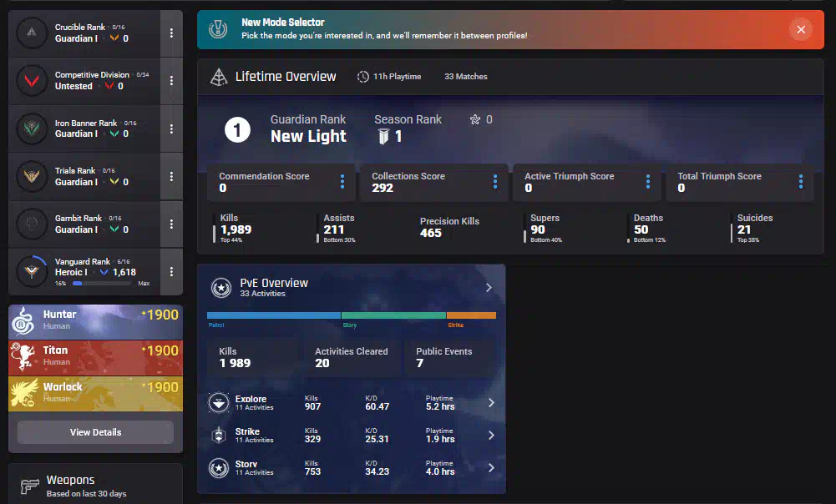Click the New Light rank title
This screenshot has width=836, height=504.
(x=308, y=136)
